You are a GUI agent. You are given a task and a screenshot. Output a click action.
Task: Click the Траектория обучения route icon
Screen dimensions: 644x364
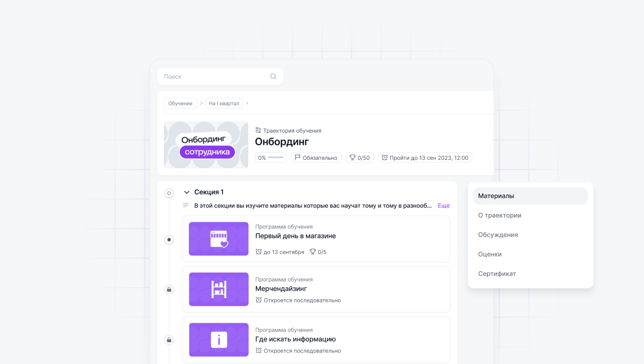click(258, 130)
